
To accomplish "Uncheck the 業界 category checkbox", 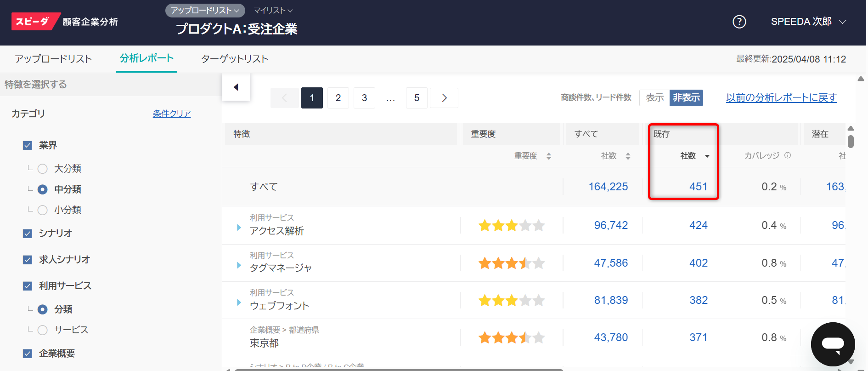I will [x=28, y=146].
